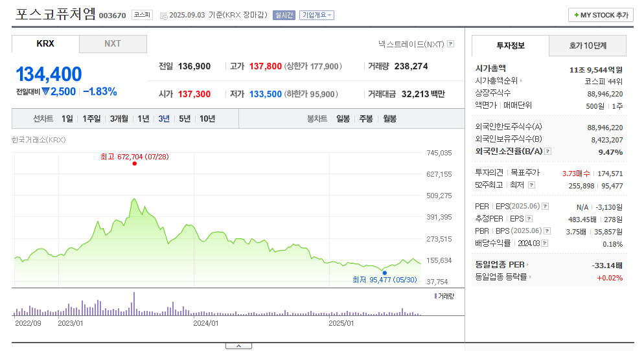Click the 코스피 market badge
The height and width of the screenshot is (351, 644).
pyautogui.click(x=142, y=15)
